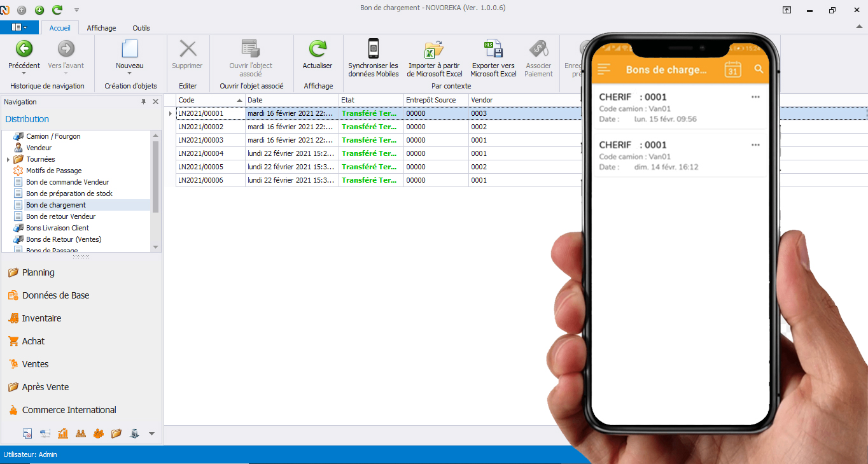Collapse the ribbon with the top-right arrow
The height and width of the screenshot is (464, 868).
click(858, 27)
